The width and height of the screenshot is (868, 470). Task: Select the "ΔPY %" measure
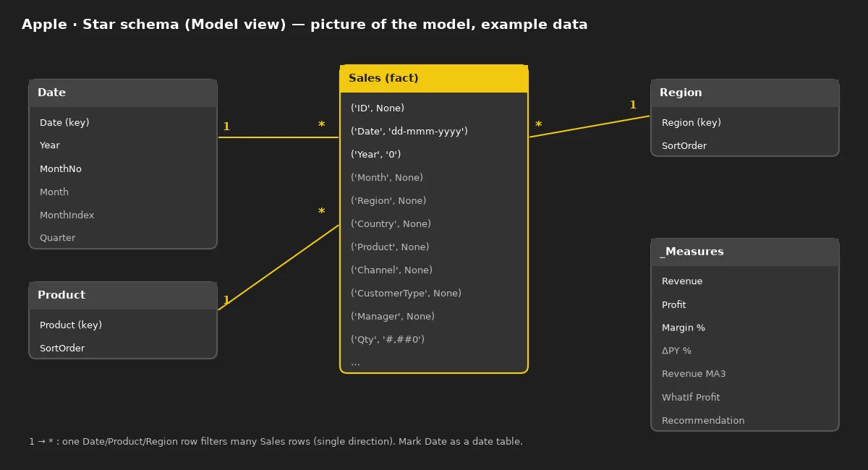[x=676, y=351]
